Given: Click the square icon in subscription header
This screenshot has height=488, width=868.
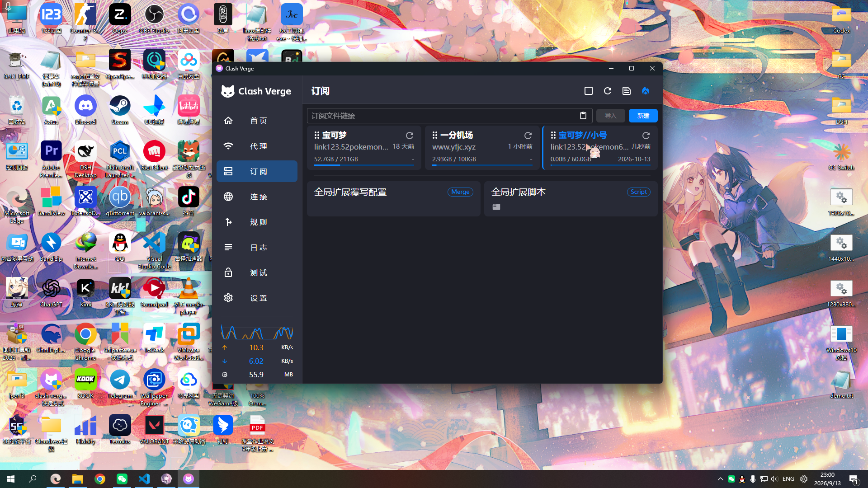Looking at the screenshot, I should tap(589, 91).
